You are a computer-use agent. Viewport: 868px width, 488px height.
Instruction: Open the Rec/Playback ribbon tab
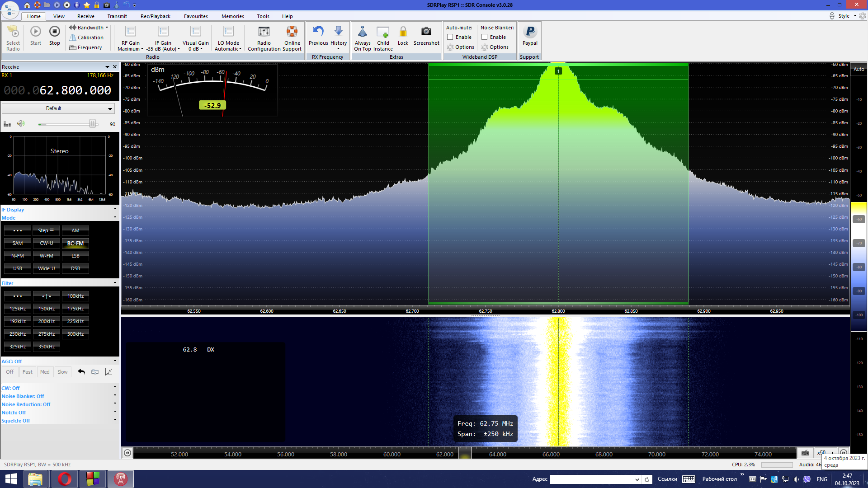tap(155, 16)
